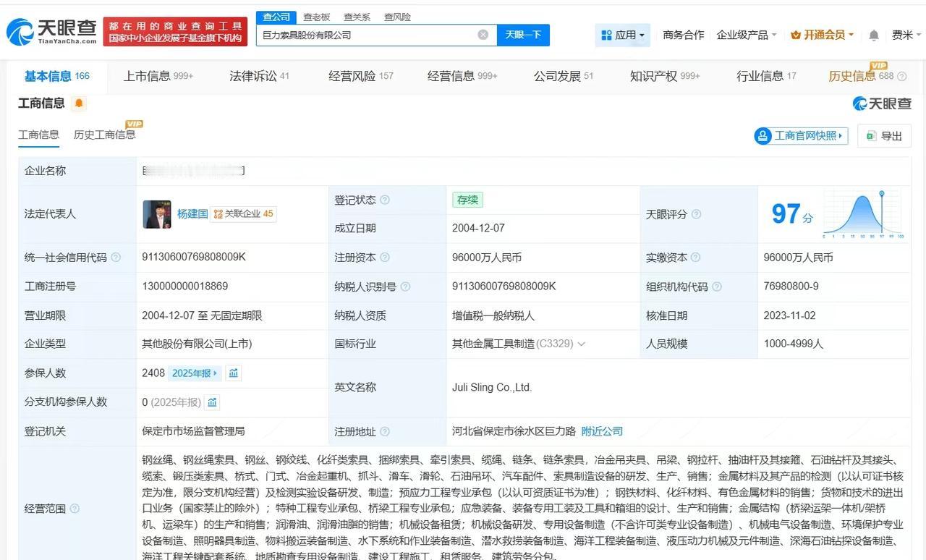This screenshot has width=926, height=560.
Task: Click the English name Juli Sling Co.,Ltd.
Action: [492, 388]
